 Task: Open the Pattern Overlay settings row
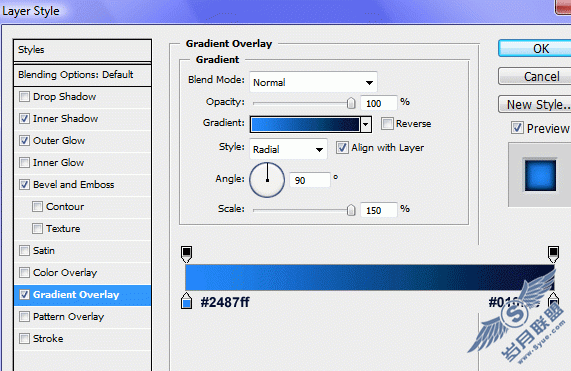click(82, 317)
